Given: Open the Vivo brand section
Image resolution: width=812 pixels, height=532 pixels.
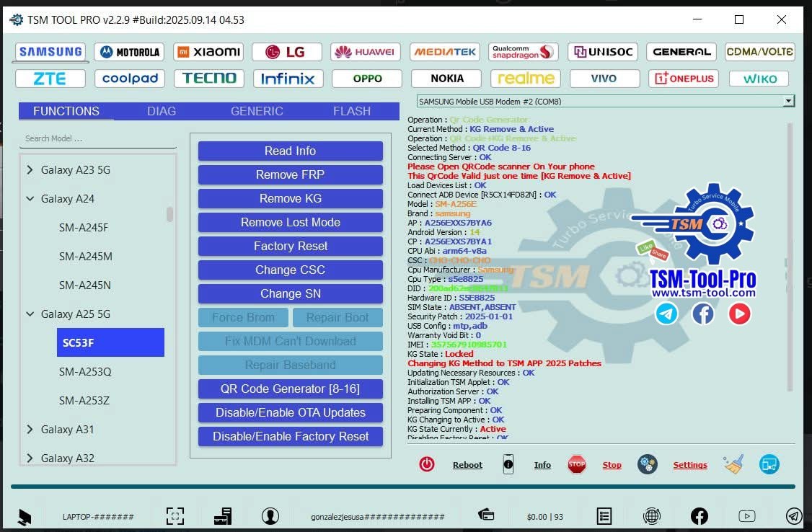Looking at the screenshot, I should (604, 79).
